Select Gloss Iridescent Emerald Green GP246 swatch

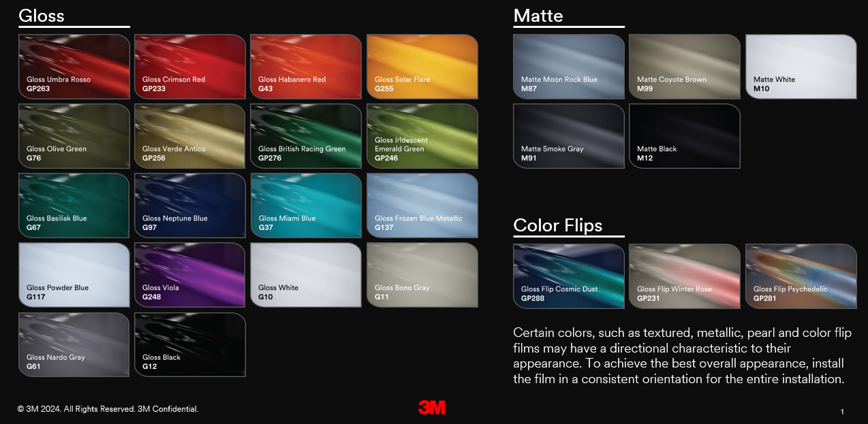[x=422, y=136]
